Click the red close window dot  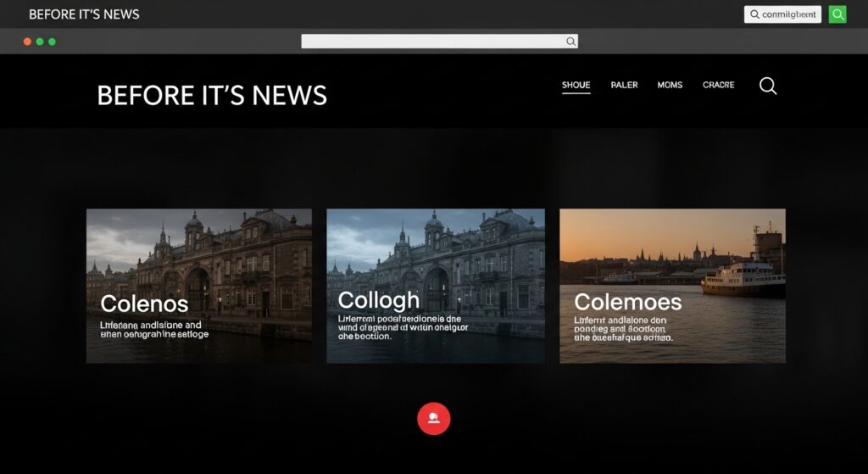click(x=27, y=42)
